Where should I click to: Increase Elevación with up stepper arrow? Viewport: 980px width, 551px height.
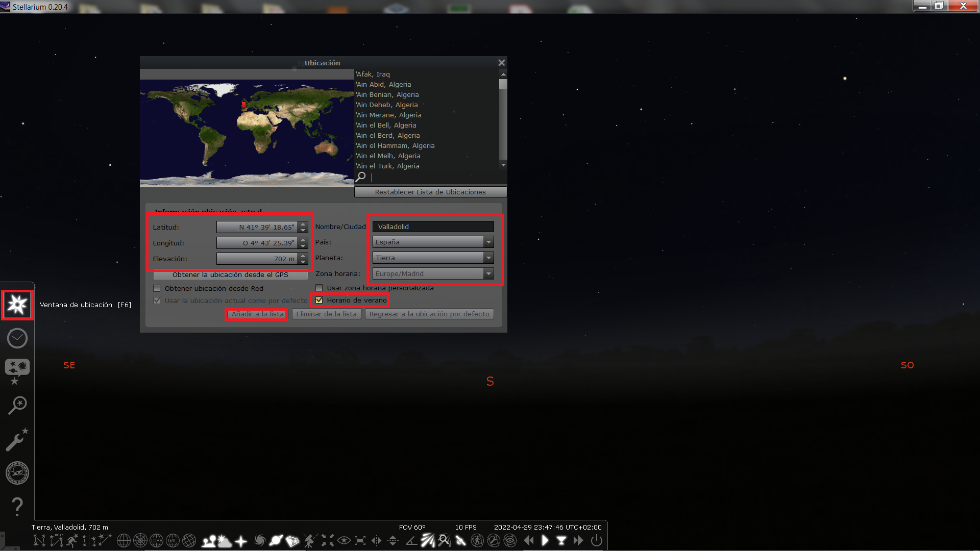303,256
